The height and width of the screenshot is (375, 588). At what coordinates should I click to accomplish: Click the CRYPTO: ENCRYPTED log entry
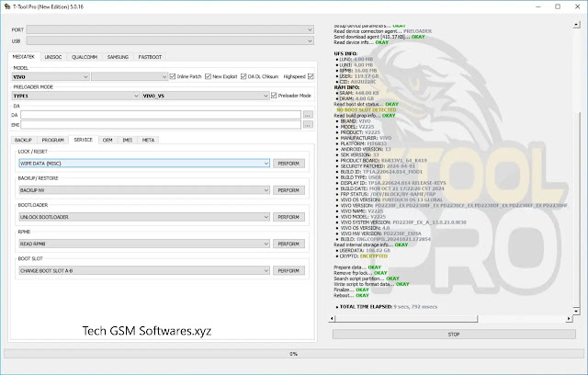pyautogui.click(x=363, y=256)
